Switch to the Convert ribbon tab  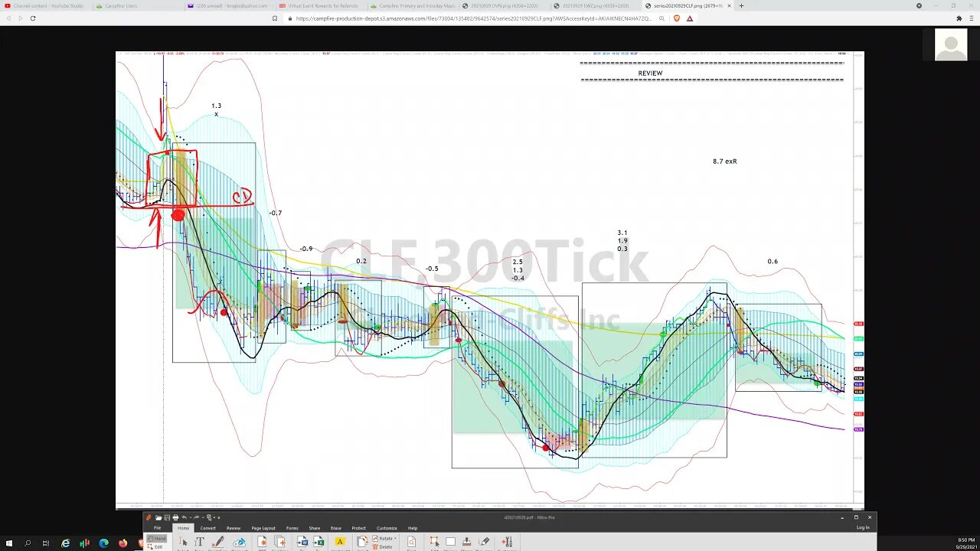pyautogui.click(x=207, y=528)
